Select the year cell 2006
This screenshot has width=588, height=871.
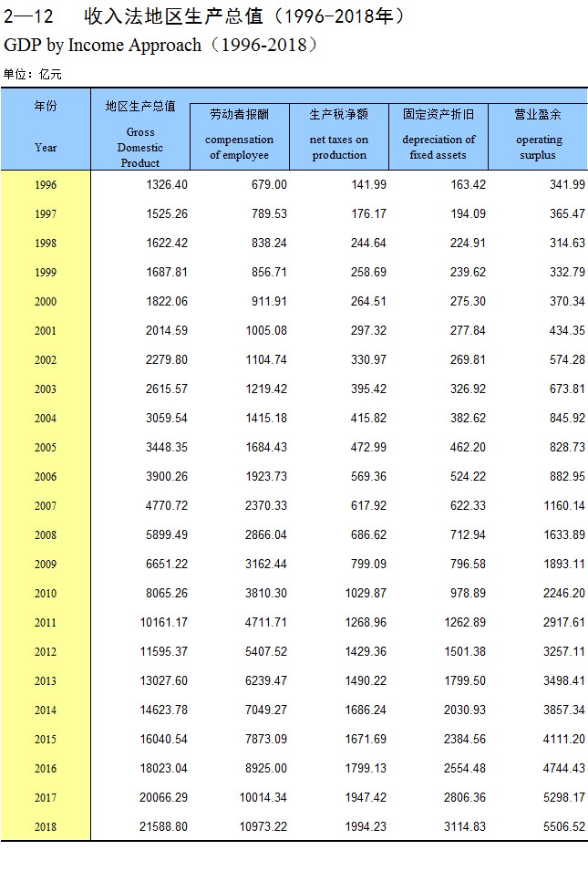(x=46, y=477)
